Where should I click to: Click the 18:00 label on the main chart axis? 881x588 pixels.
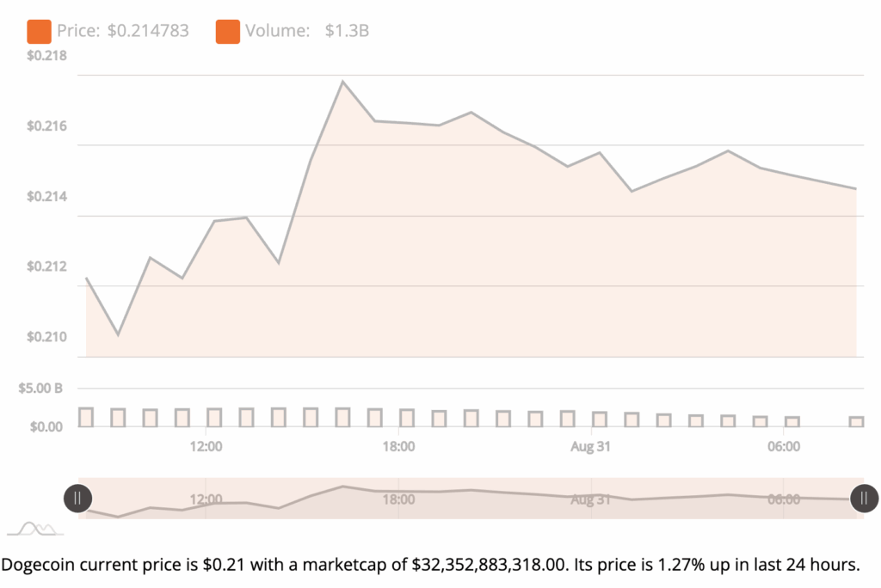tap(398, 447)
